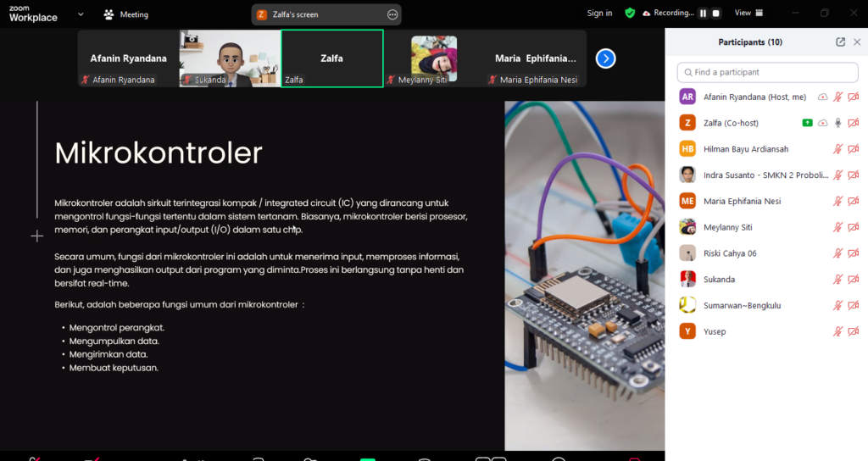Show next video tiles with blue arrow
The image size is (868, 461).
[x=605, y=58]
